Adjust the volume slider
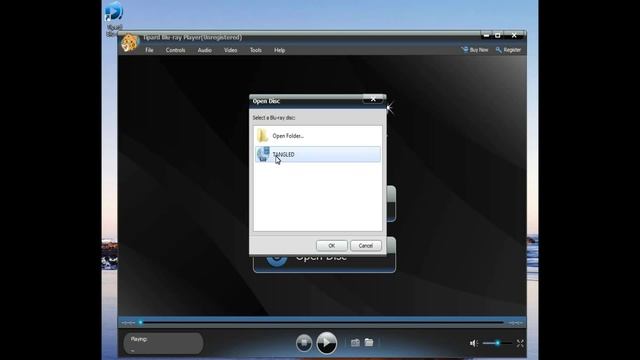Screen dimensions: 640x360 pos(497,343)
